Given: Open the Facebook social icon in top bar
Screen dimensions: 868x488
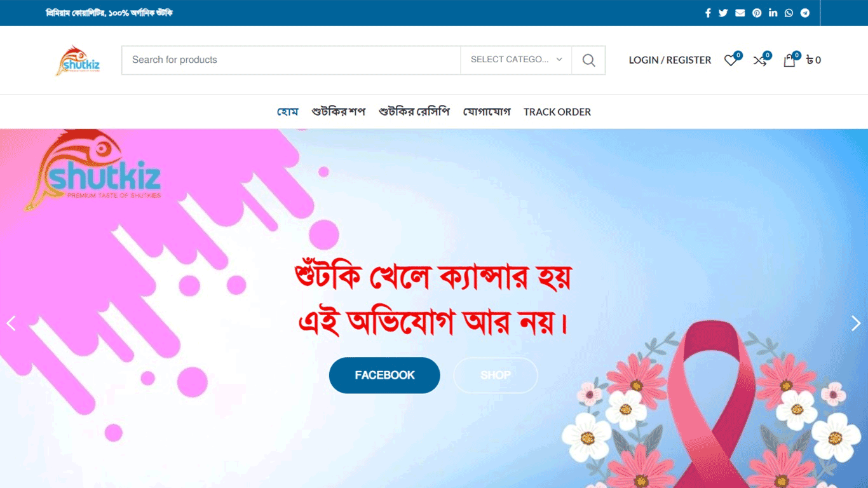Looking at the screenshot, I should click(x=708, y=13).
